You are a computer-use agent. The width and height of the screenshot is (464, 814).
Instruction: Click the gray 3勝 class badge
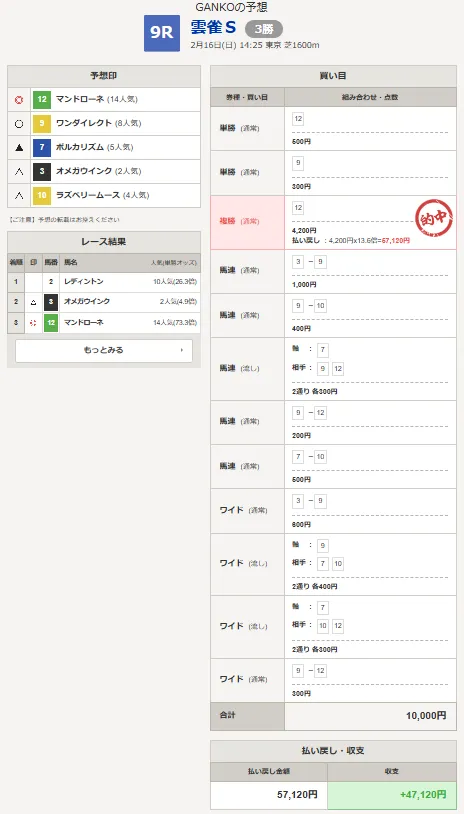[x=264, y=29]
